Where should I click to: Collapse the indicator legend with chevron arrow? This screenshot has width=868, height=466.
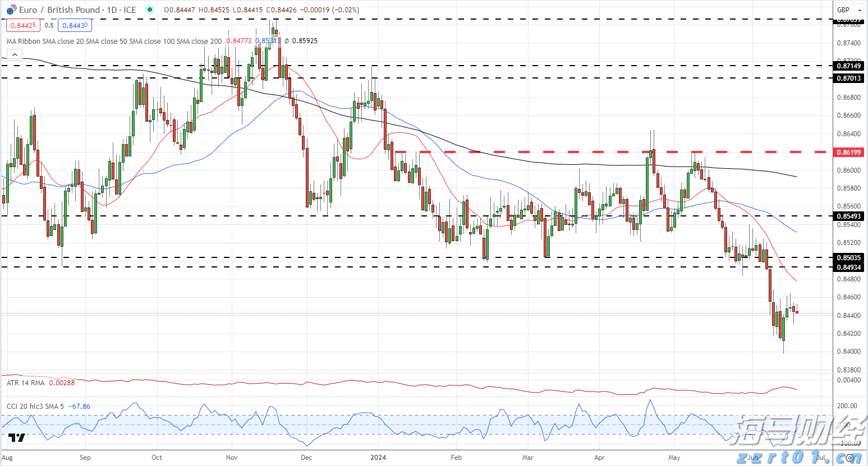pos(15,54)
